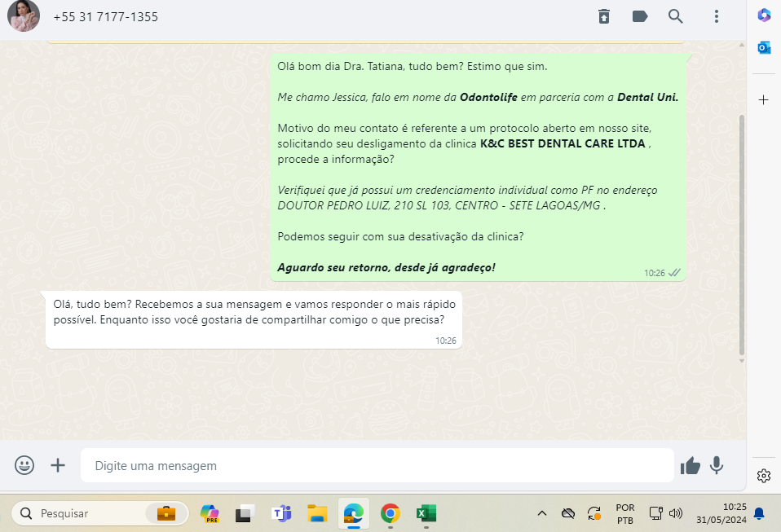Viewport: 781px width, 532px height.
Task: Open the contact's profile picture
Action: tap(24, 16)
